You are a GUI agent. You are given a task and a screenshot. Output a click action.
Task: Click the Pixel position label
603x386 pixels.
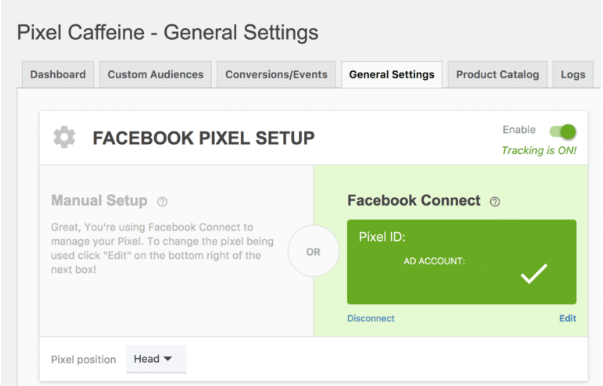point(83,359)
